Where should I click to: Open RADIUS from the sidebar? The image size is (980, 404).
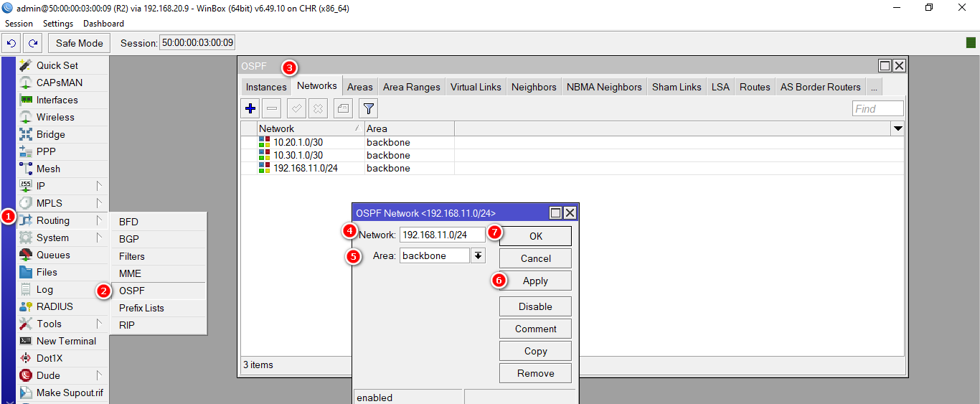(62, 306)
